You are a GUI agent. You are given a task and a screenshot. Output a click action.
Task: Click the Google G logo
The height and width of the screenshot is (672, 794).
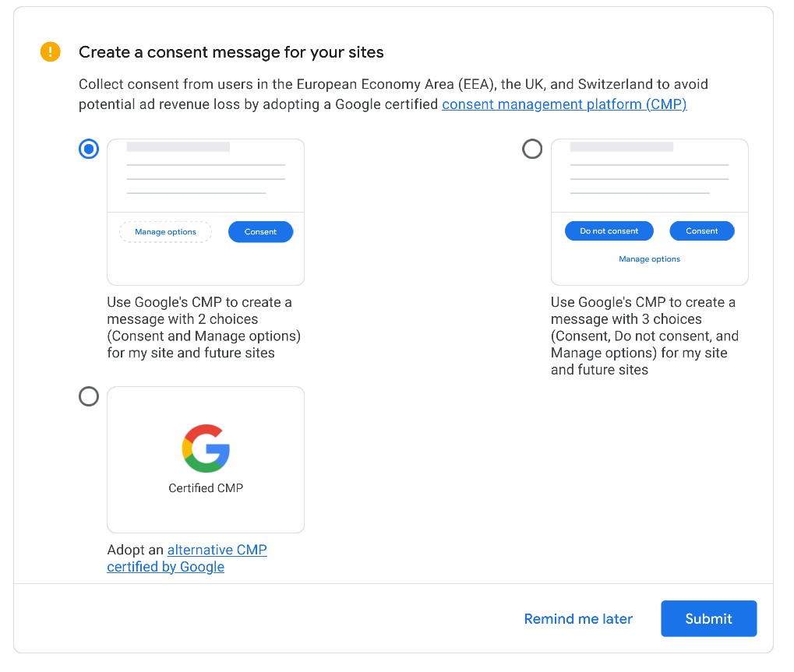tap(206, 449)
